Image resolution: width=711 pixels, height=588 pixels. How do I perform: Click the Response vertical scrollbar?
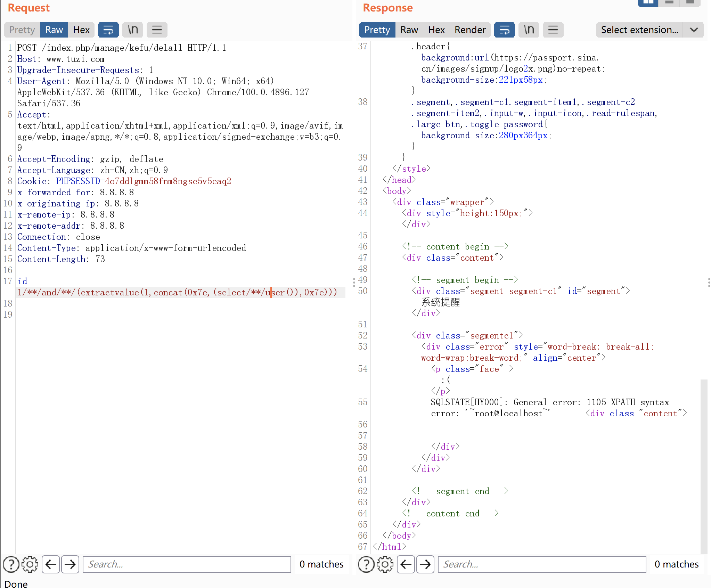pyautogui.click(x=704, y=466)
